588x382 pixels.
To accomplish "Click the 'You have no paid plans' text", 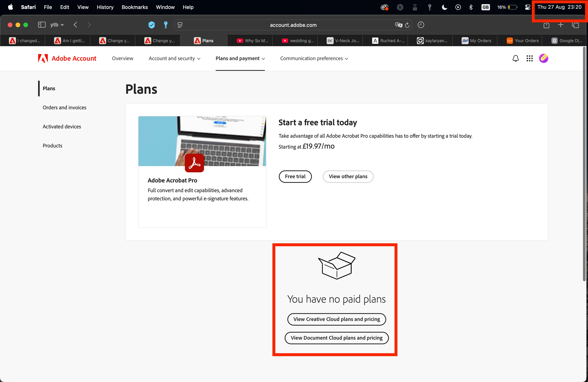I will [x=337, y=299].
